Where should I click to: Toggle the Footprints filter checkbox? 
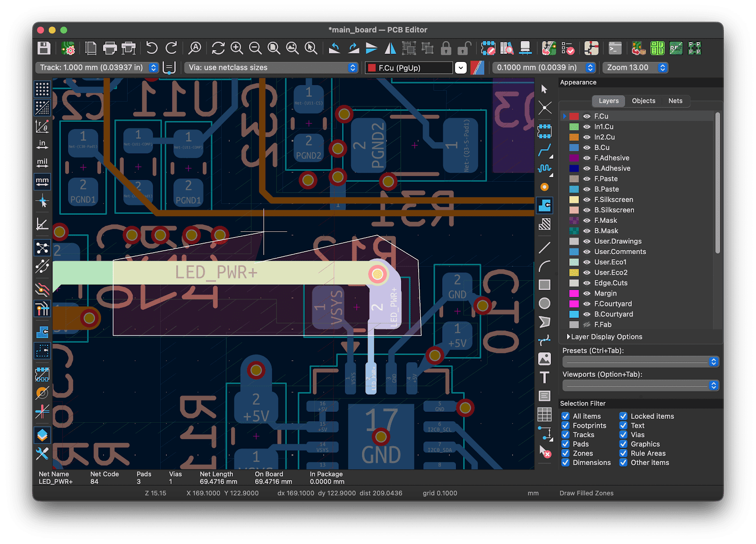click(565, 425)
